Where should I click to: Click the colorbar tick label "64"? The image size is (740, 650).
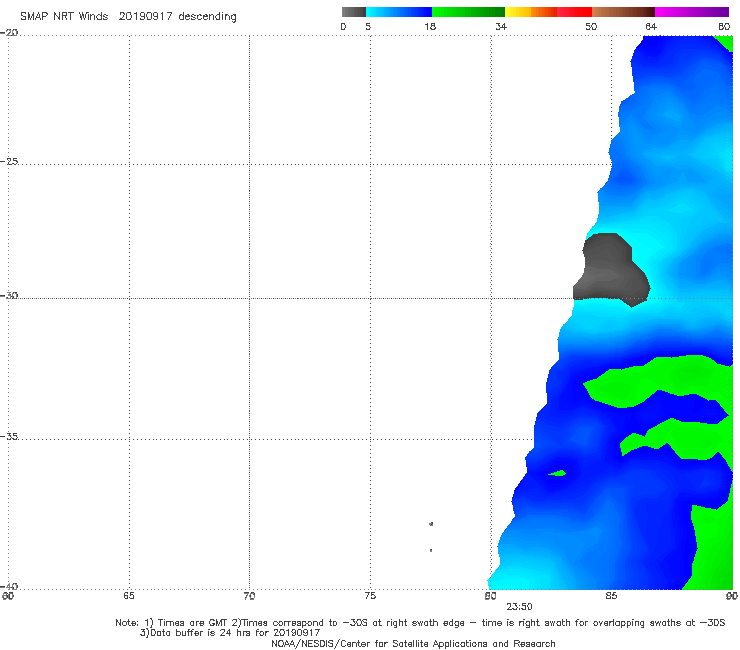651,27
